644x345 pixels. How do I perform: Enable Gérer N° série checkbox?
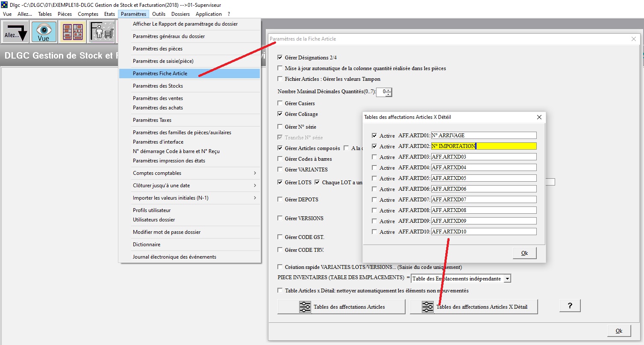pyautogui.click(x=280, y=127)
